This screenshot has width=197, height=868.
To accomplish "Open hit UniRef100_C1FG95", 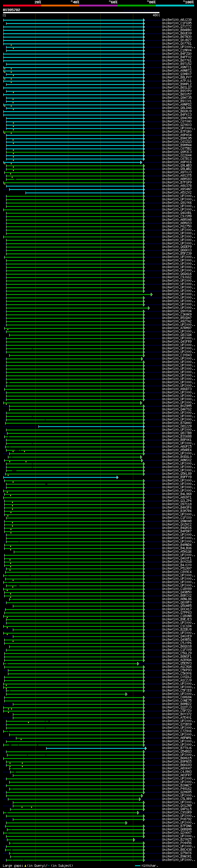I will pos(177,23).
